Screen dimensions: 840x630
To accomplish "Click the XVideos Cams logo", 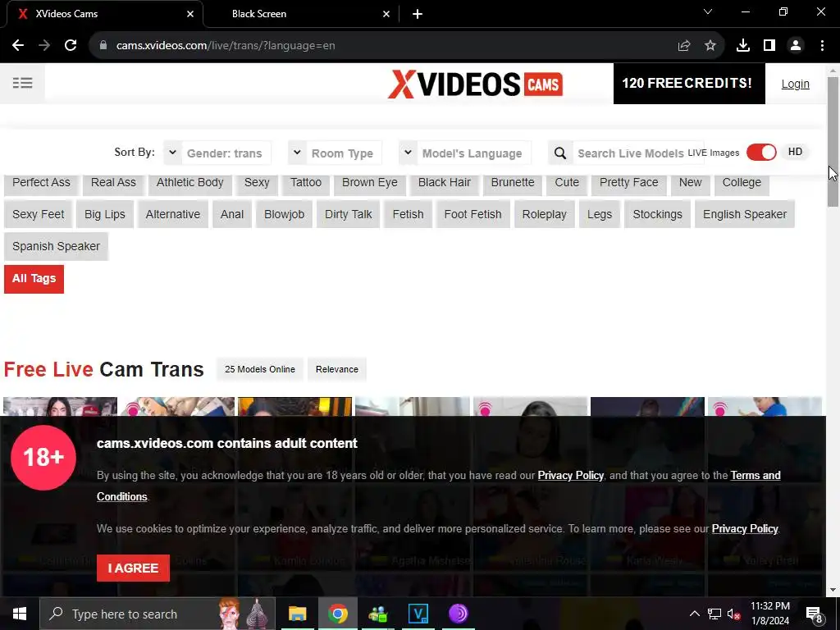I will pos(475,84).
